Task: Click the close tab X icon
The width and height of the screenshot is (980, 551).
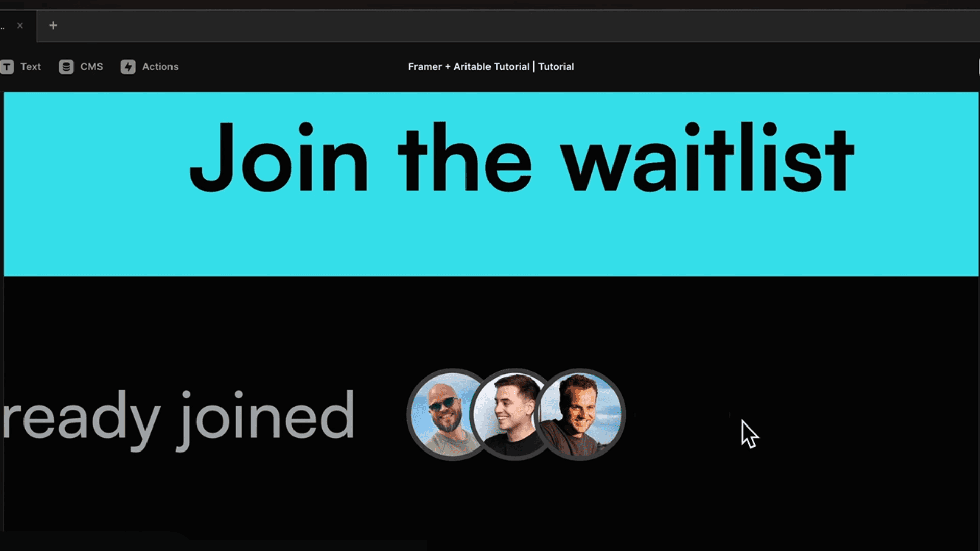Action: [20, 26]
